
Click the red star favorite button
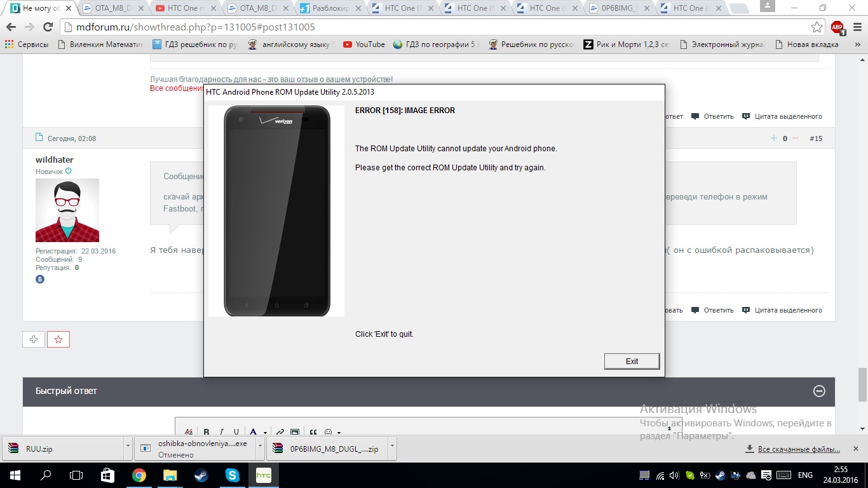click(x=58, y=339)
